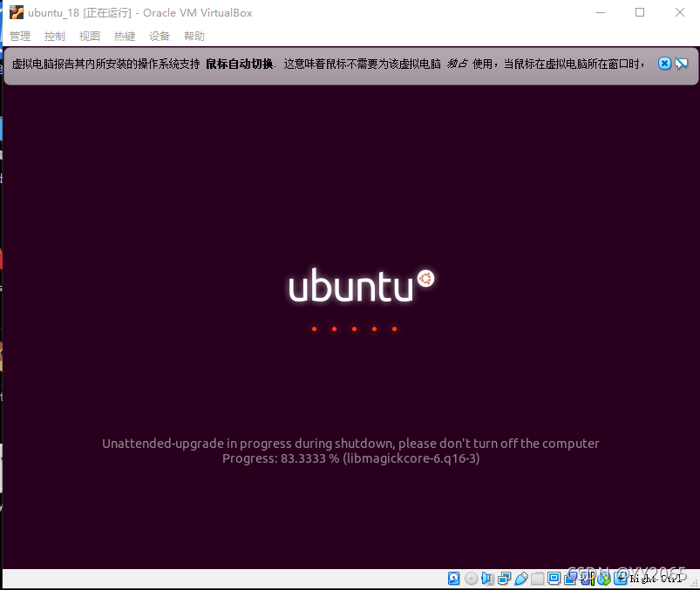Image resolution: width=700 pixels, height=590 pixels.
Task: Open the 控制 menu
Action: coord(54,36)
